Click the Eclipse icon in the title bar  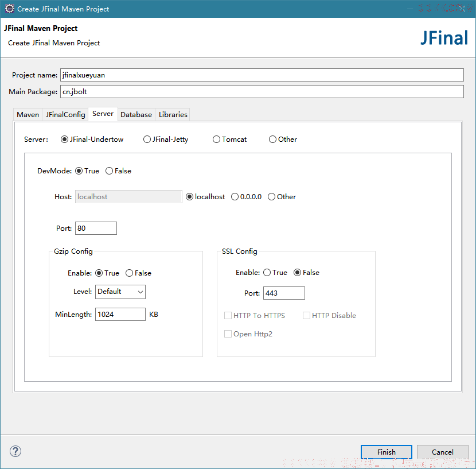[x=9, y=9]
